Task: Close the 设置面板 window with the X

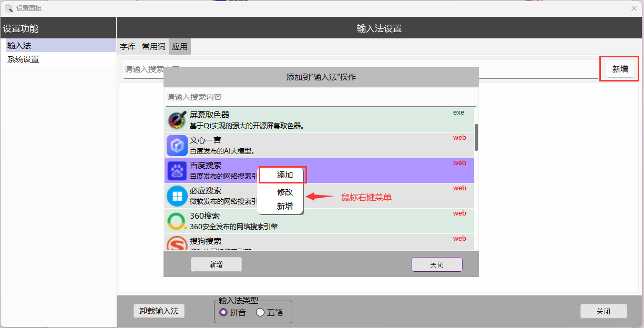Action: pyautogui.click(x=634, y=8)
